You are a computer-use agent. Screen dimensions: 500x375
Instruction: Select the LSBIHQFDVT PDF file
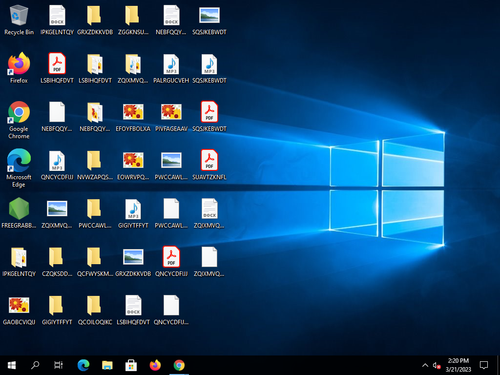pos(57,68)
